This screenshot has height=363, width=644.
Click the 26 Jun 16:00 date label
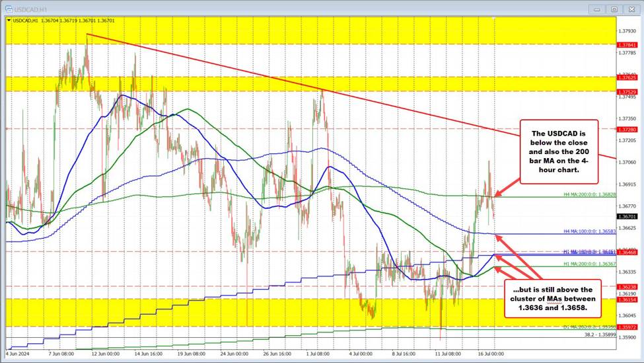click(277, 354)
